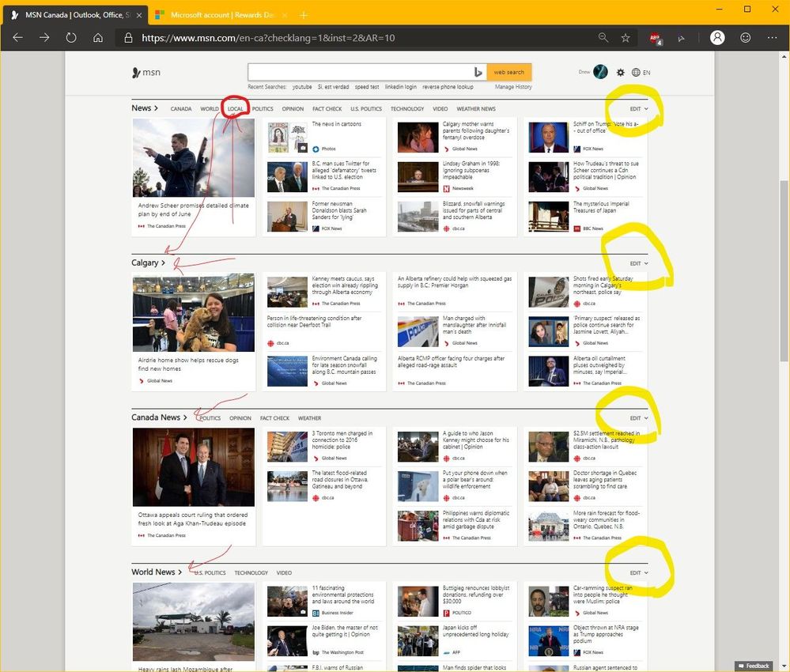Viewport: 790px width, 672px height.
Task: Refresh the MSN page
Action: 71,38
